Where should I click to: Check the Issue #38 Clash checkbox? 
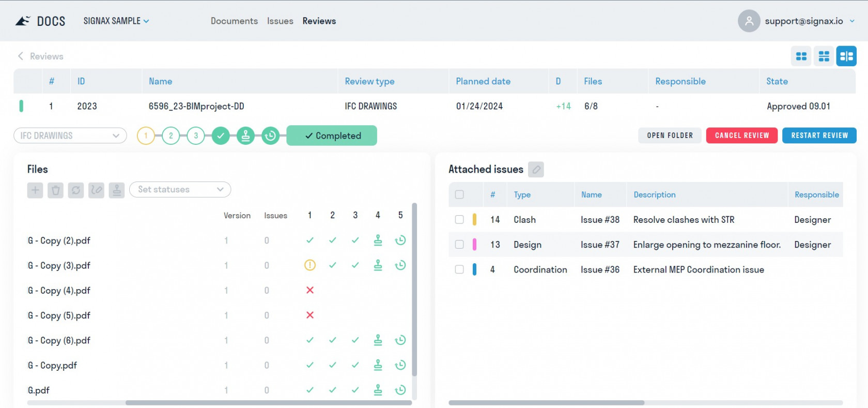click(459, 219)
